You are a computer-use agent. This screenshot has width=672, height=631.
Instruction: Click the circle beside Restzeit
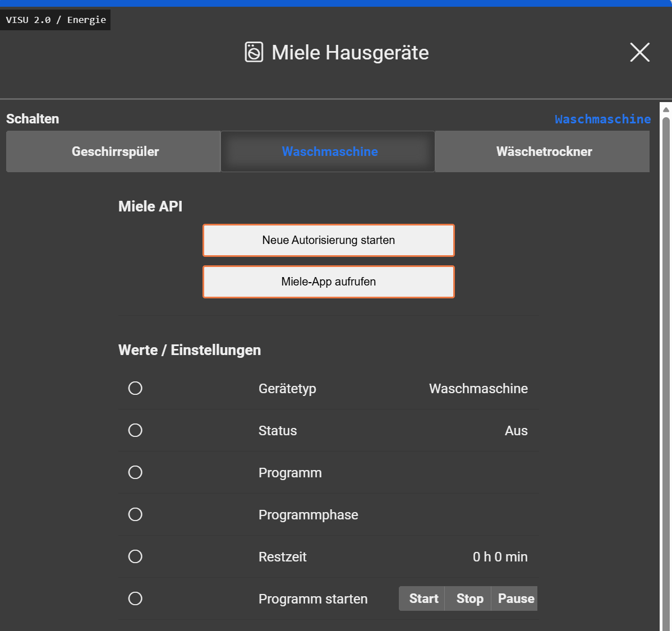click(135, 556)
